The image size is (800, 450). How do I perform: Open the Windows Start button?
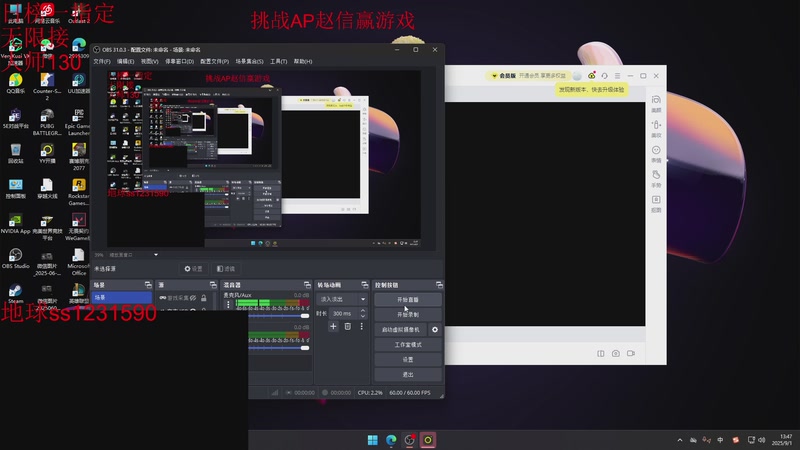tap(372, 440)
